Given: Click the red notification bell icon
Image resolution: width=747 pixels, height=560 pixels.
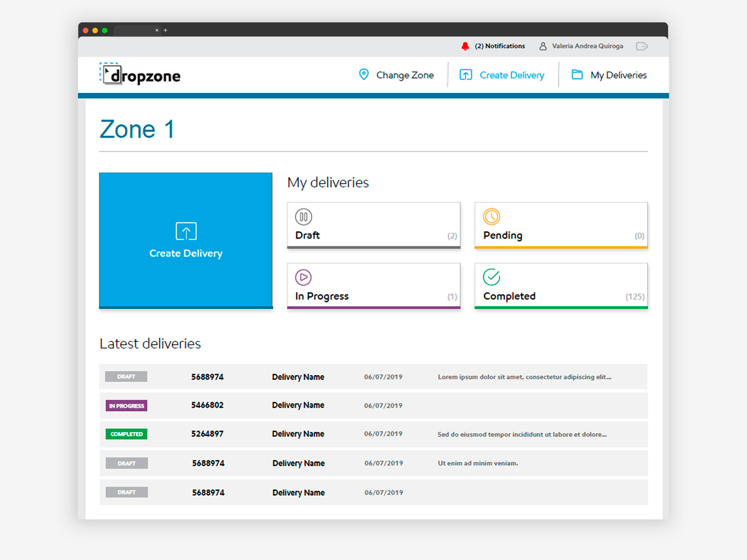Looking at the screenshot, I should coord(465,46).
